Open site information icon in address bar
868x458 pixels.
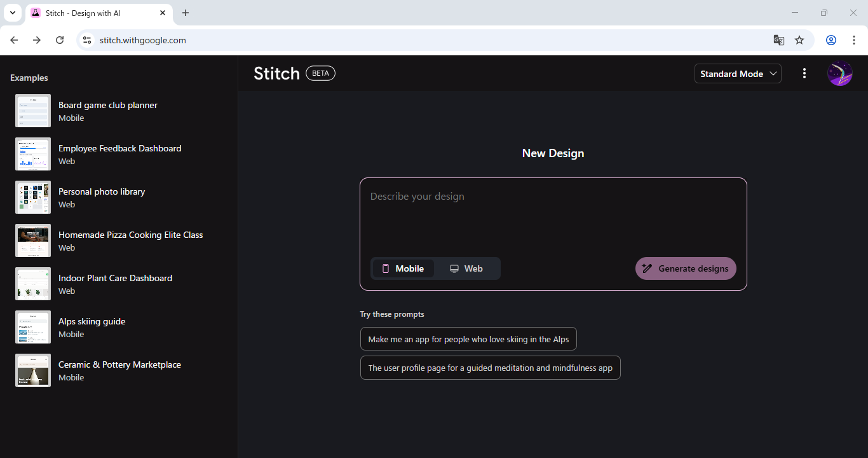(87, 40)
